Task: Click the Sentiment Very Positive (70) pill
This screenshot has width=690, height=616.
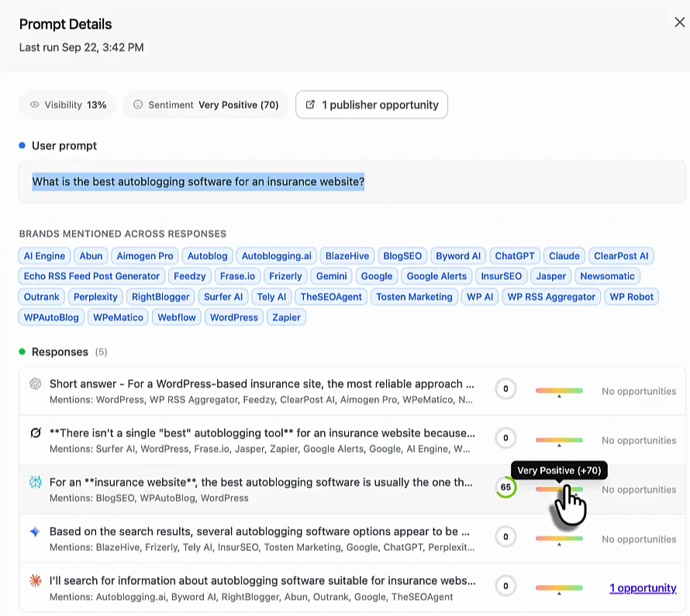Action: pos(205,105)
